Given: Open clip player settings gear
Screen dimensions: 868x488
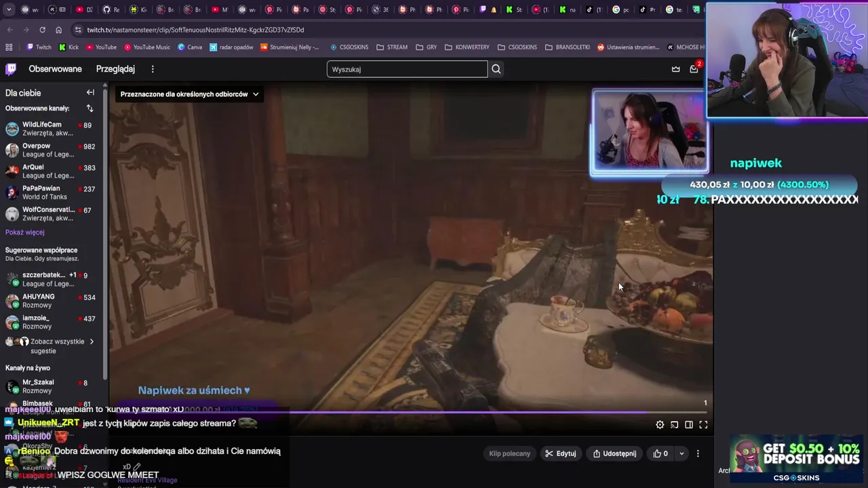Looking at the screenshot, I should tap(660, 425).
